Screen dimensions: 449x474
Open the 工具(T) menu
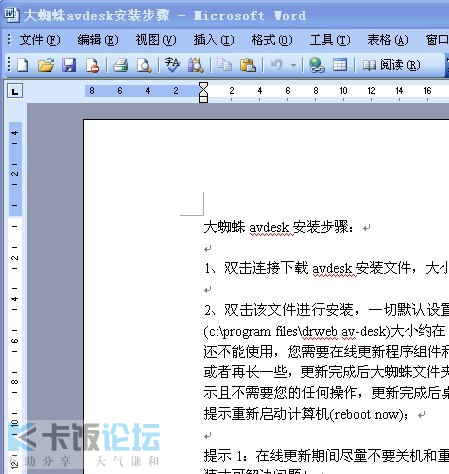point(330,40)
